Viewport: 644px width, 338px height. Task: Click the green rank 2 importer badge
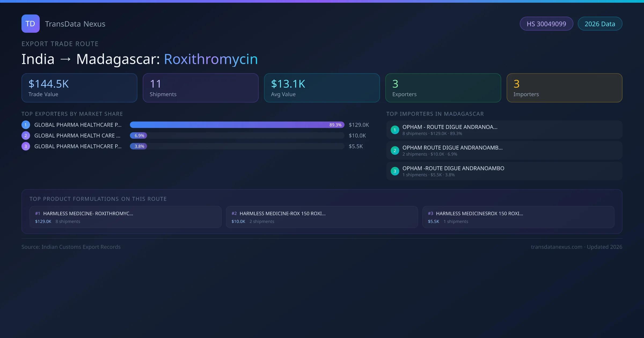point(395,150)
